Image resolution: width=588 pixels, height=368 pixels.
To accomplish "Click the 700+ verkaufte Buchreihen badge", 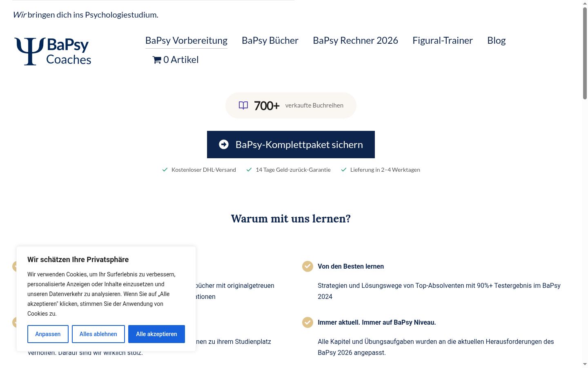I will (x=291, y=105).
